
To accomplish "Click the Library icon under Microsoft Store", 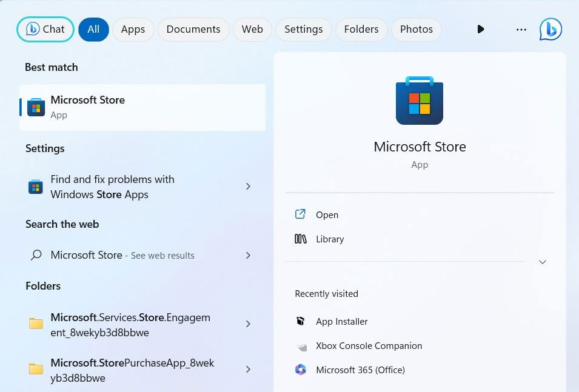I will tap(301, 239).
